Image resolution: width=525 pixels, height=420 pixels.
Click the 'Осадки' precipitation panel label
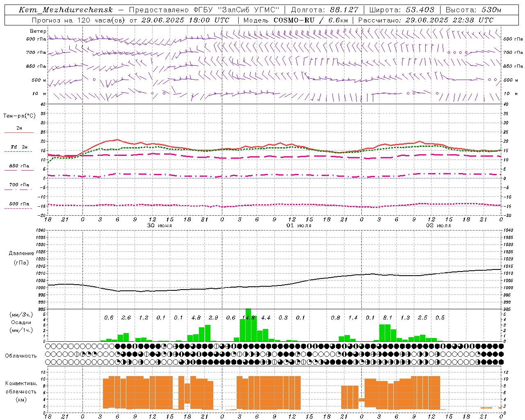[x=21, y=322]
